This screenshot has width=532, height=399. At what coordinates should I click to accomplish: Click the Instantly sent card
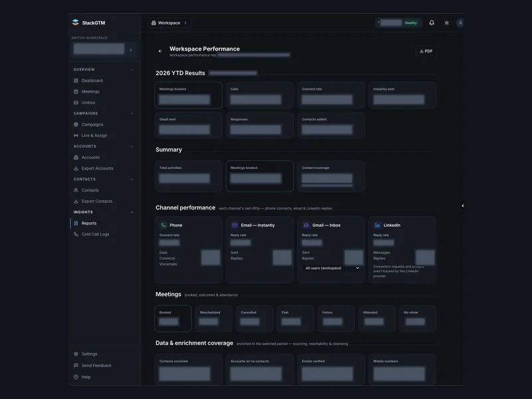coord(402,95)
